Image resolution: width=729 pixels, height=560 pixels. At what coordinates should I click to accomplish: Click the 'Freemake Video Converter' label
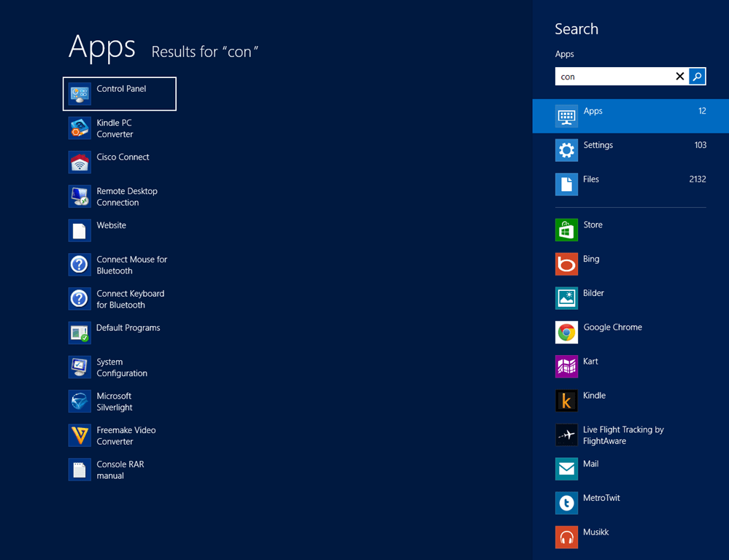click(x=126, y=436)
